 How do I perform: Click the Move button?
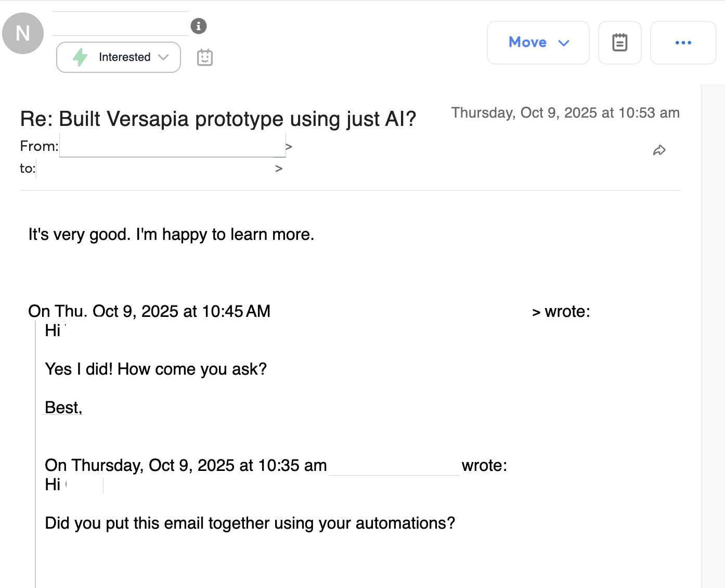point(538,43)
